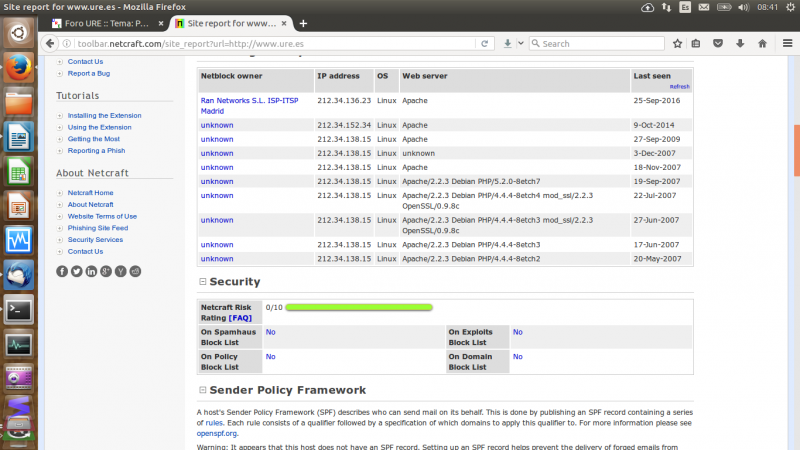Open Report a Bug link
This screenshot has height=450, width=800.
89,73
